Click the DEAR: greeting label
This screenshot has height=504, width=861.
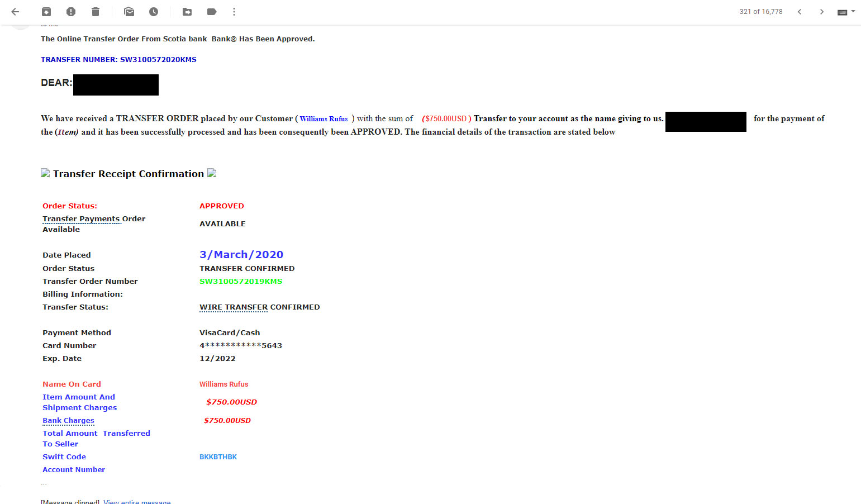click(56, 83)
